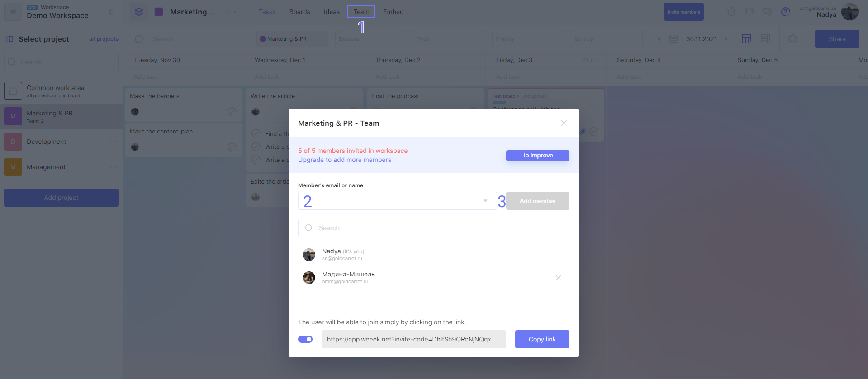
Task: Open the Sort by dropdown
Action: (606, 39)
